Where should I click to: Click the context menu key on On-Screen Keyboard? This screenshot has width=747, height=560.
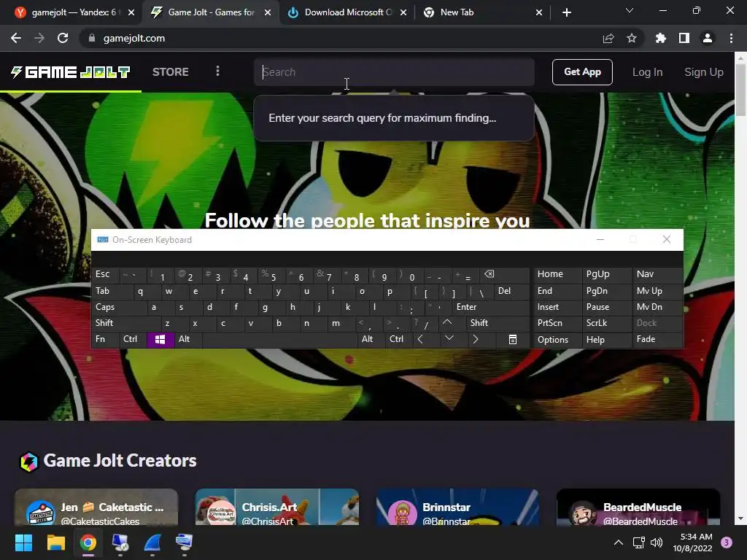coord(513,340)
